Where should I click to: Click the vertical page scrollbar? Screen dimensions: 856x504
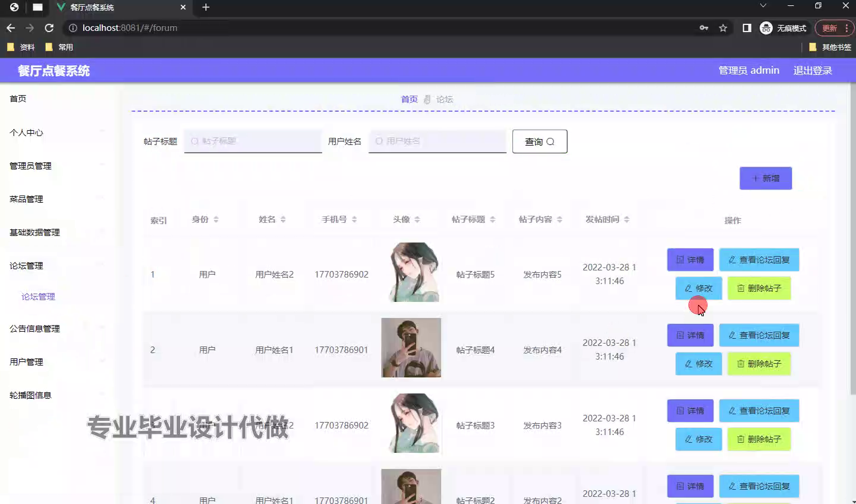click(x=852, y=238)
